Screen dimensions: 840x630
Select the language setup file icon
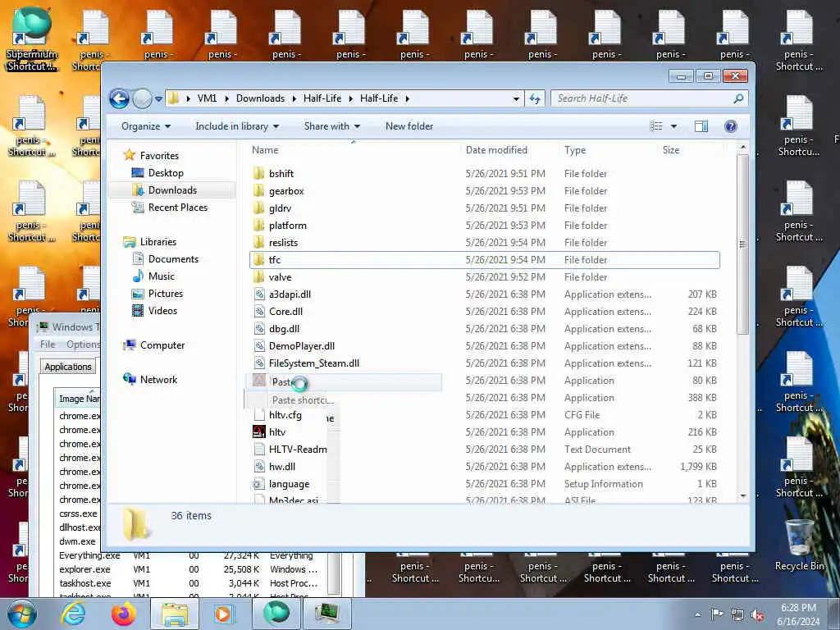point(259,484)
